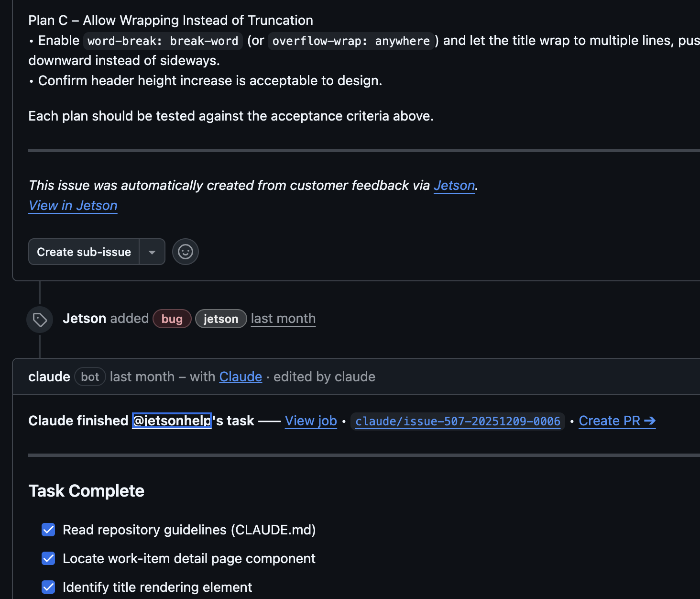
Task: Click the Create sub-issue button
Action: (x=84, y=252)
